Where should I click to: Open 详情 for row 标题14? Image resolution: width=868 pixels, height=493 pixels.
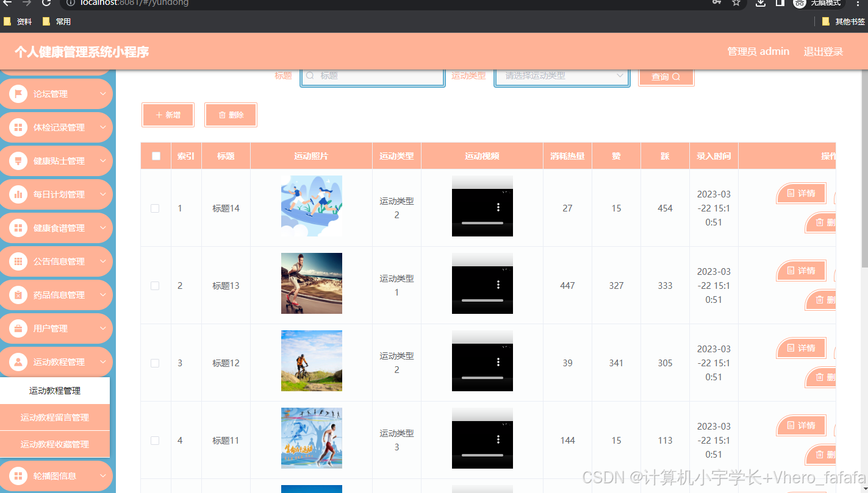click(x=802, y=193)
